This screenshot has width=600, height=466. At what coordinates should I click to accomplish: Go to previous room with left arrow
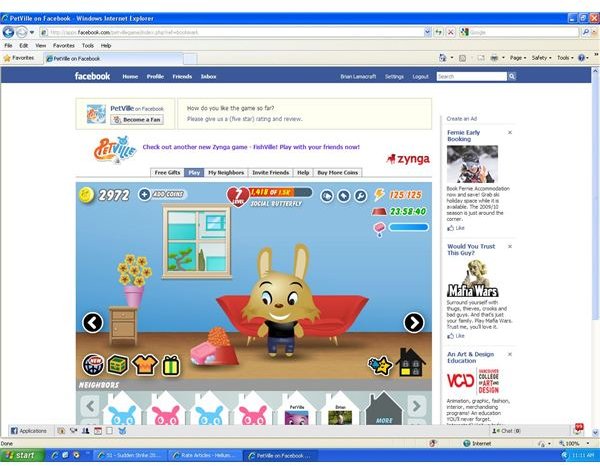click(x=93, y=323)
